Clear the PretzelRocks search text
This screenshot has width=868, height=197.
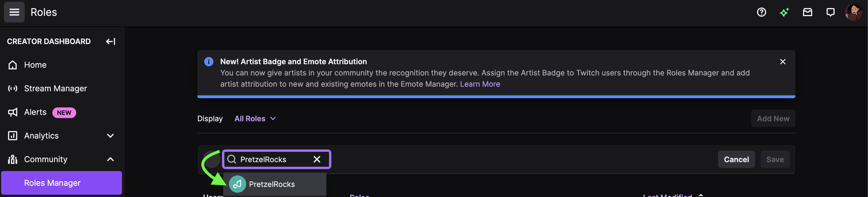[317, 159]
